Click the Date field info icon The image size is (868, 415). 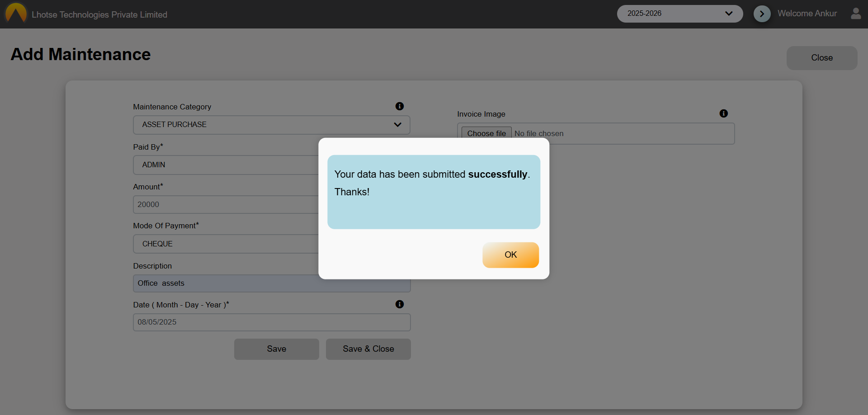coord(400,304)
